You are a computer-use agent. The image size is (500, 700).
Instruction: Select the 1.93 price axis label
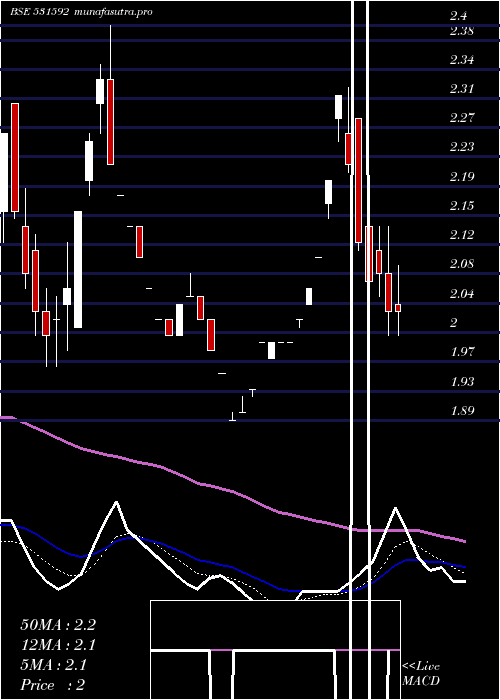tap(462, 382)
